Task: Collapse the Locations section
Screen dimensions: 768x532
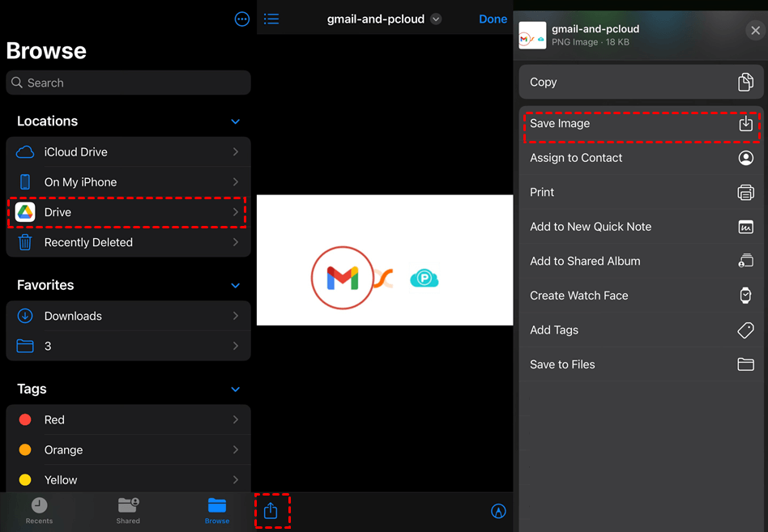Action: 236,121
